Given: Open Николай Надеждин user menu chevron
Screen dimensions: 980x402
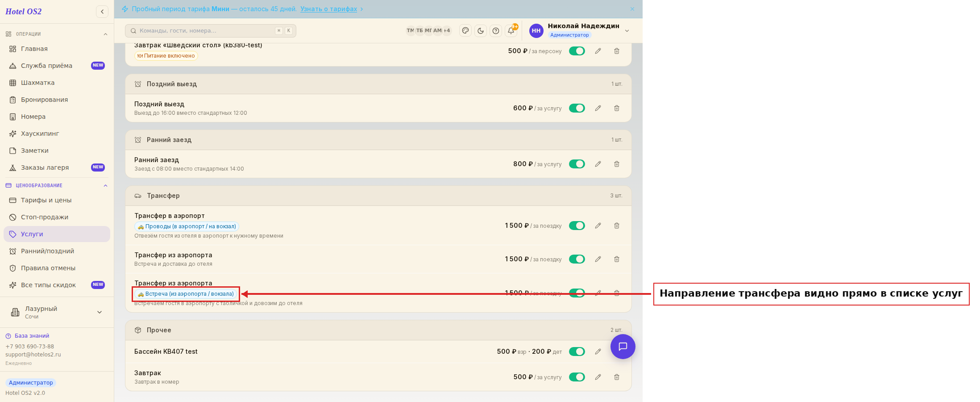Looking at the screenshot, I should [x=627, y=31].
